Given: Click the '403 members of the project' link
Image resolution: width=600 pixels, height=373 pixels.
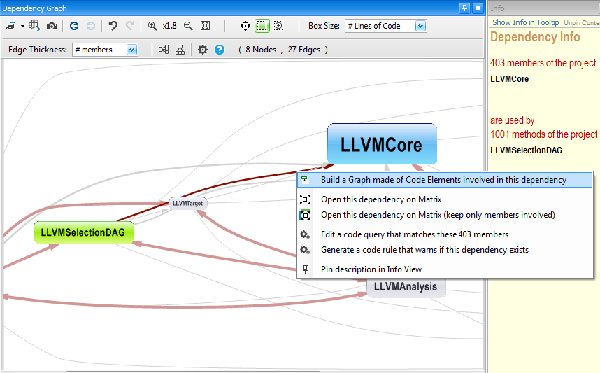Looking at the screenshot, I should 543,63.
